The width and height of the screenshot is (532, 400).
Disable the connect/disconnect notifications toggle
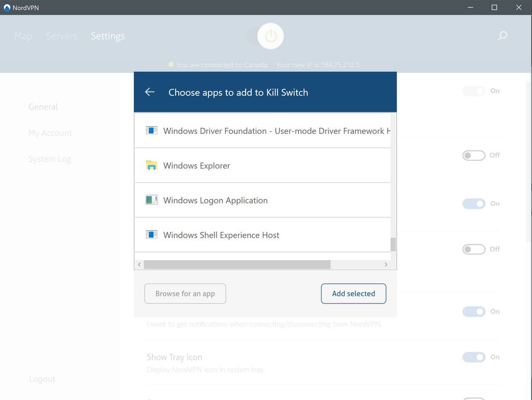(473, 311)
